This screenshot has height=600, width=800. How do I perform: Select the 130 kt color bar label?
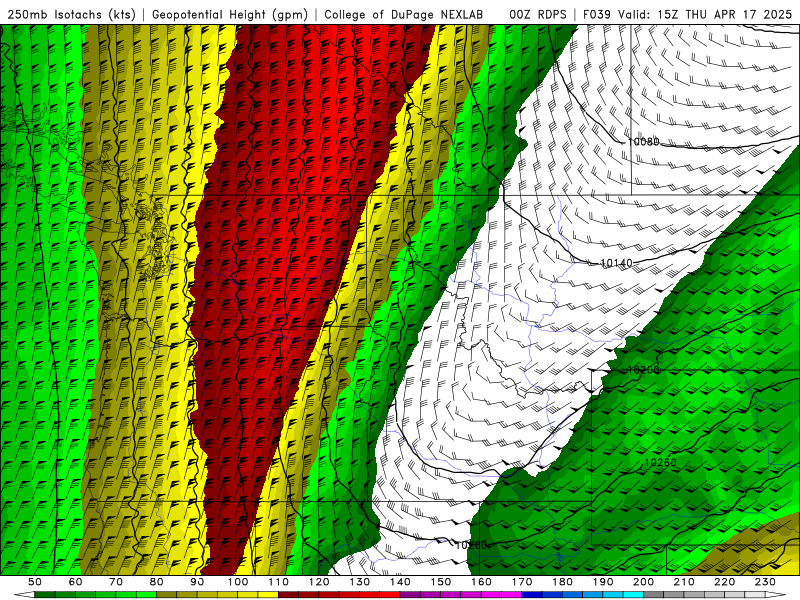pos(360,582)
